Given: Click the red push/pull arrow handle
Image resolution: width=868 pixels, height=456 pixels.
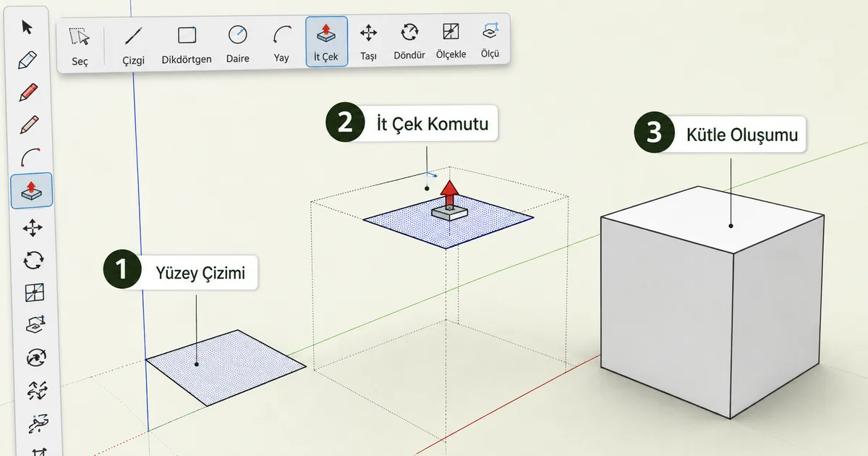Looking at the screenshot, I should 450,193.
